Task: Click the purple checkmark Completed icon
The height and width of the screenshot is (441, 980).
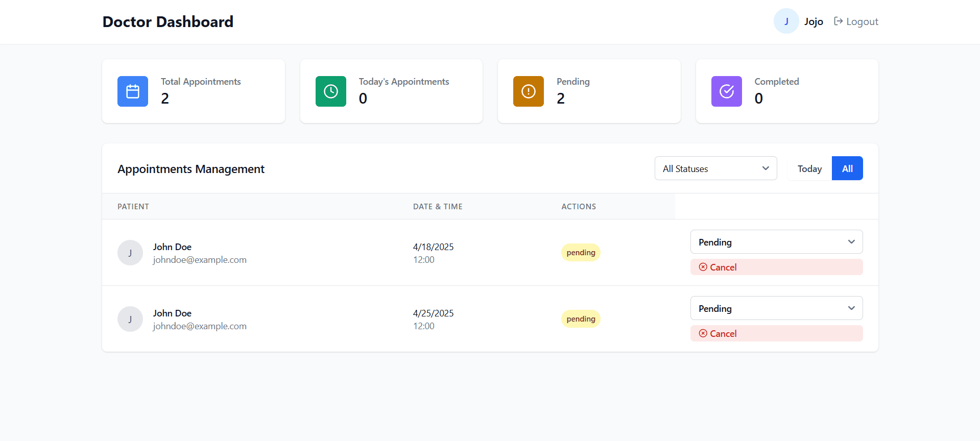Action: (x=727, y=91)
